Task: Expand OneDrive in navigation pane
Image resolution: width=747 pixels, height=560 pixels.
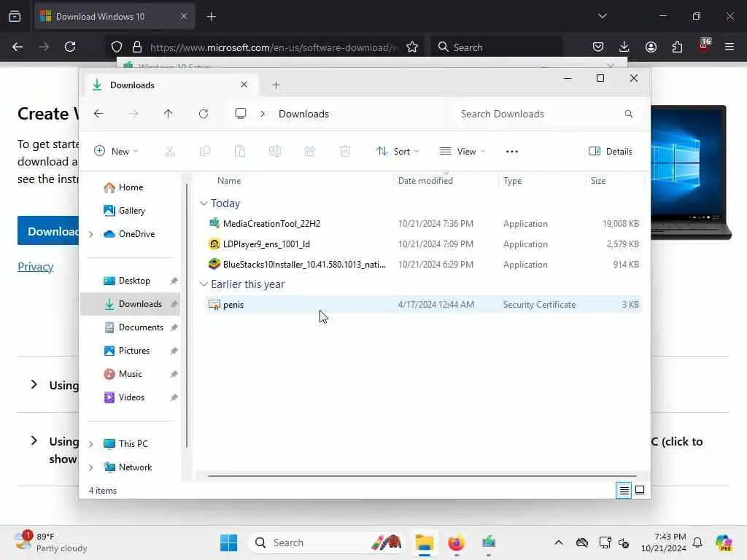Action: [x=91, y=234]
